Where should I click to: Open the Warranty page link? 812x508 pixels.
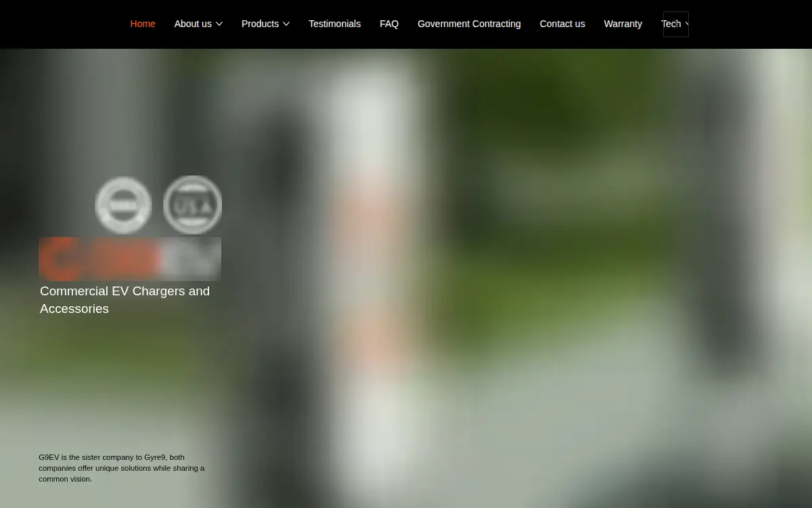pos(623,24)
